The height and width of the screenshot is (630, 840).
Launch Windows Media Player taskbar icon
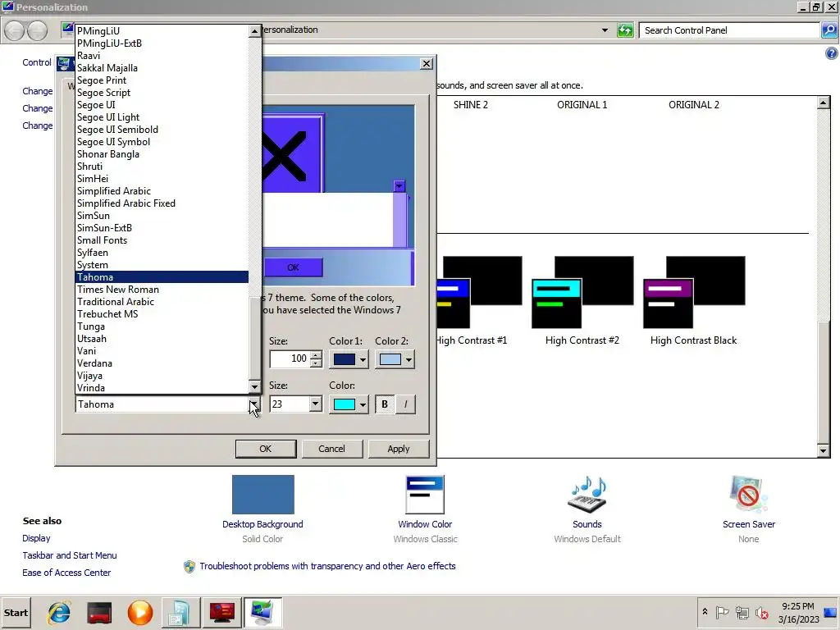pos(139,612)
